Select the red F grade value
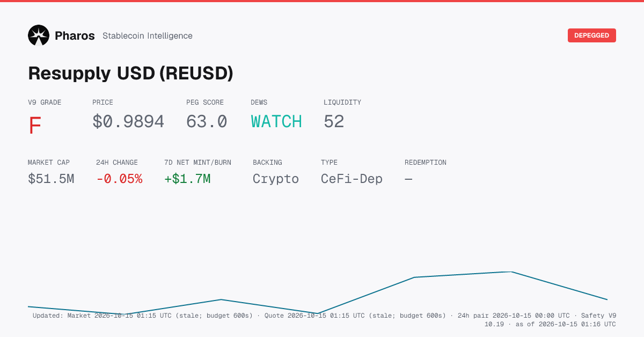Image resolution: width=644 pixels, height=337 pixels. pyautogui.click(x=35, y=126)
